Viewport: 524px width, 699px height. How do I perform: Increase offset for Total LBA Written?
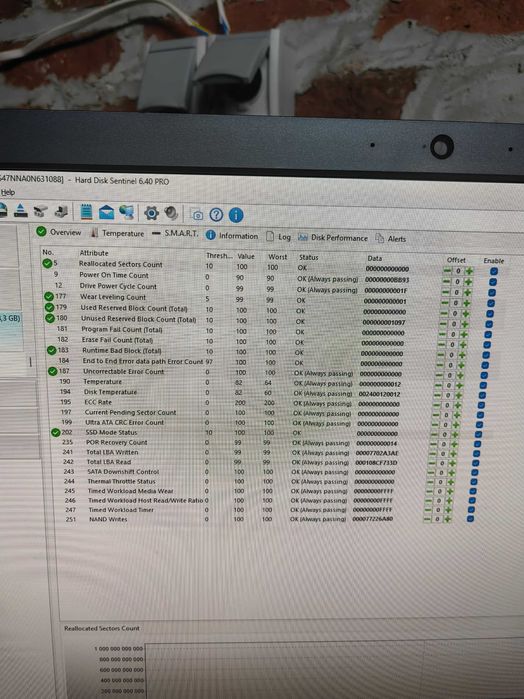point(453,454)
